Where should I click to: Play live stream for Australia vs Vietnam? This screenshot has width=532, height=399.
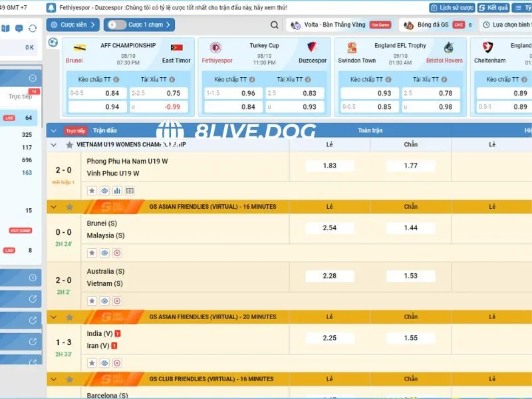(117, 301)
